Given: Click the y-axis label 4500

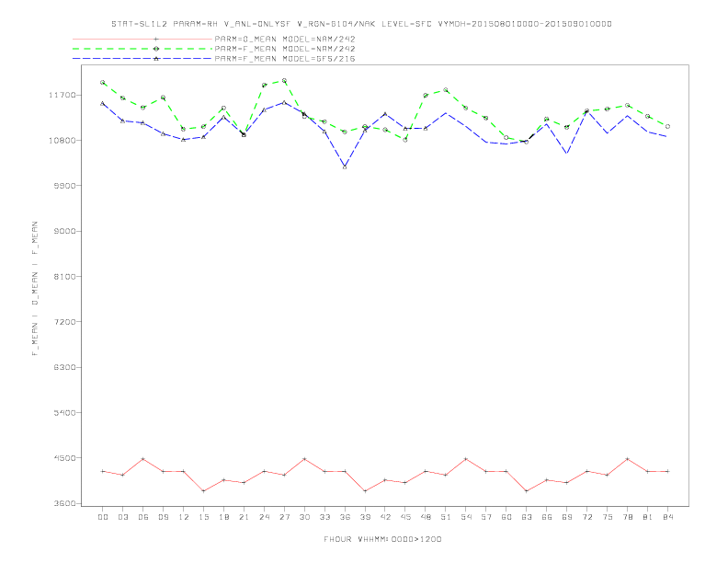Looking at the screenshot, I should point(64,457).
